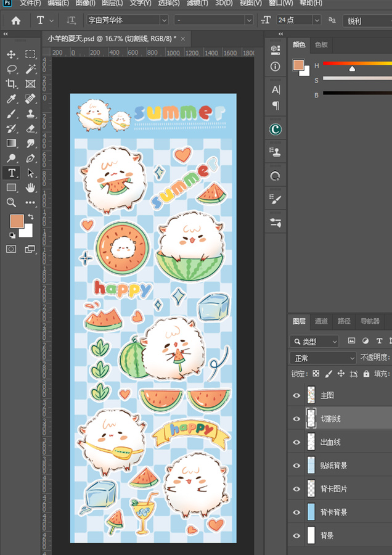
Task: Collapse the toolbox with double arrows
Action: (6, 34)
